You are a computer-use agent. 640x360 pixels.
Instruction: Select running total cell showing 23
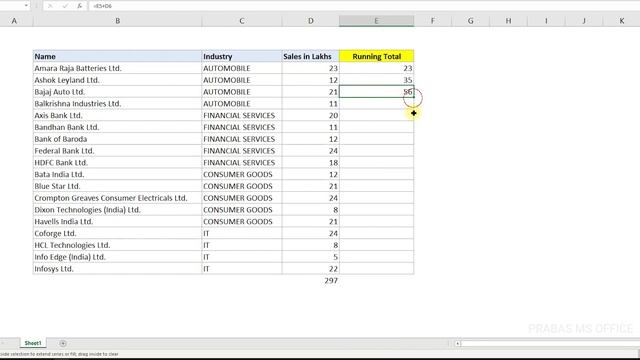376,68
